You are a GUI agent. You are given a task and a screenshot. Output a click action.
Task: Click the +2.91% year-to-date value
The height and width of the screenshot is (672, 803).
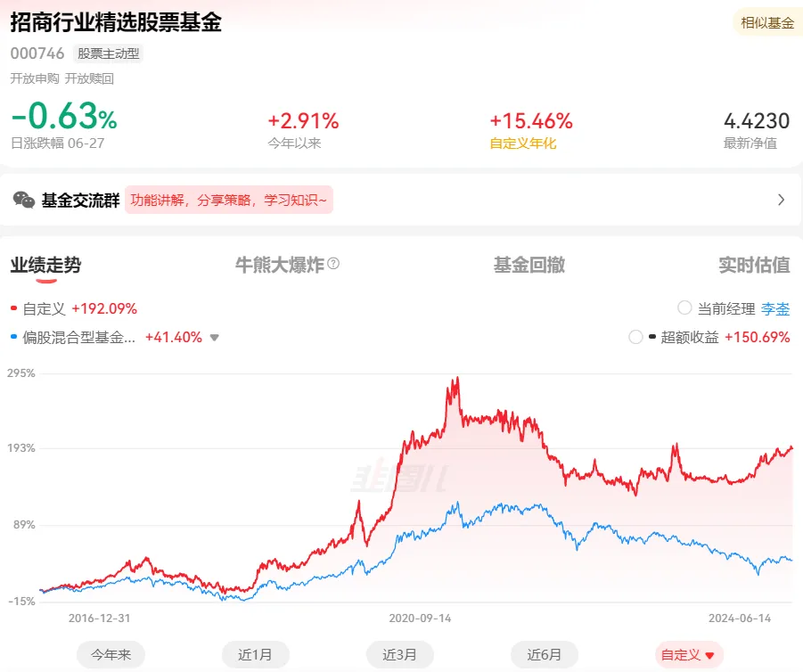tap(303, 121)
